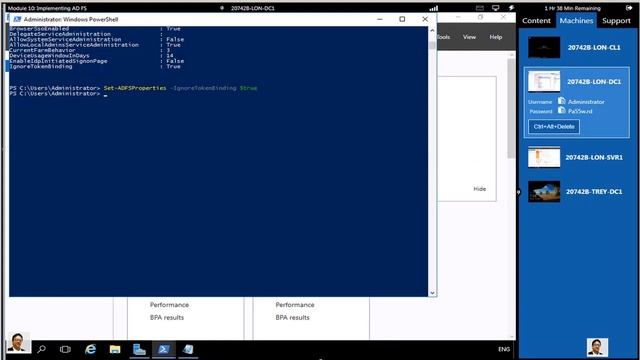Click the keyboard icon in lab top bar
This screenshot has width=640, height=360.
tap(480, 8)
